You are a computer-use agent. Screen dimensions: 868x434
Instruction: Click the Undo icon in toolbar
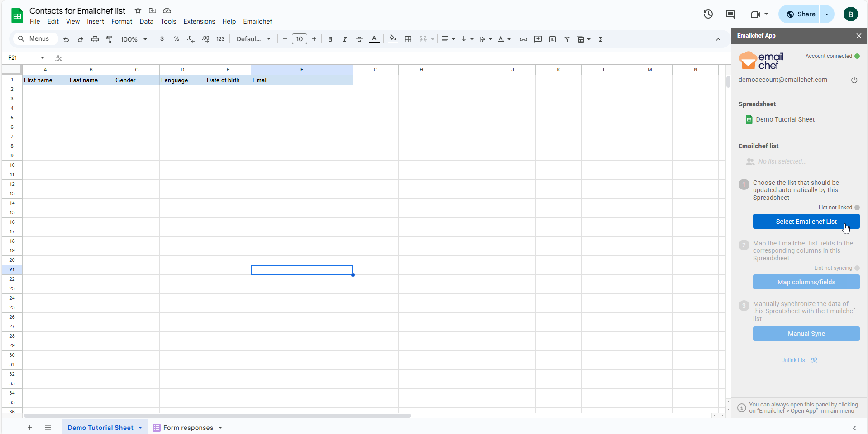click(x=66, y=39)
